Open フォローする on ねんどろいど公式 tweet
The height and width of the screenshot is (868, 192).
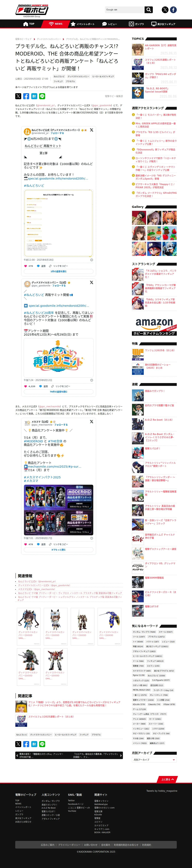coord(57,133)
